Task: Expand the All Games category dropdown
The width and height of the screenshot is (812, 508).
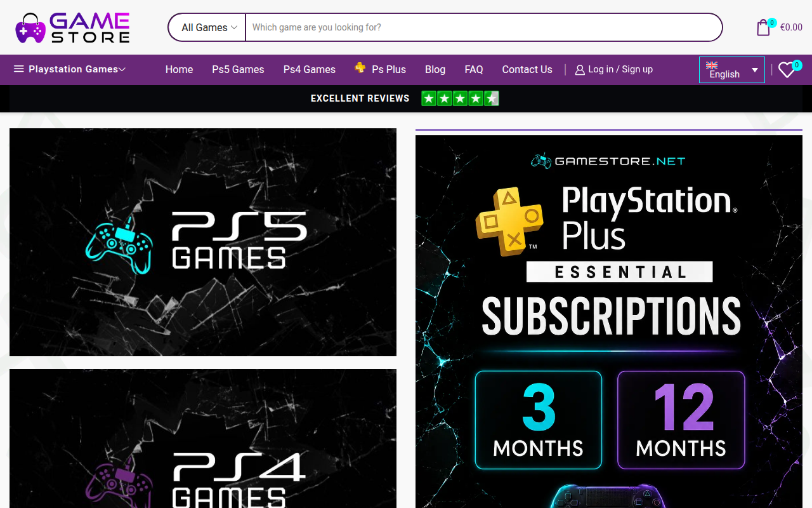Action: pos(209,27)
